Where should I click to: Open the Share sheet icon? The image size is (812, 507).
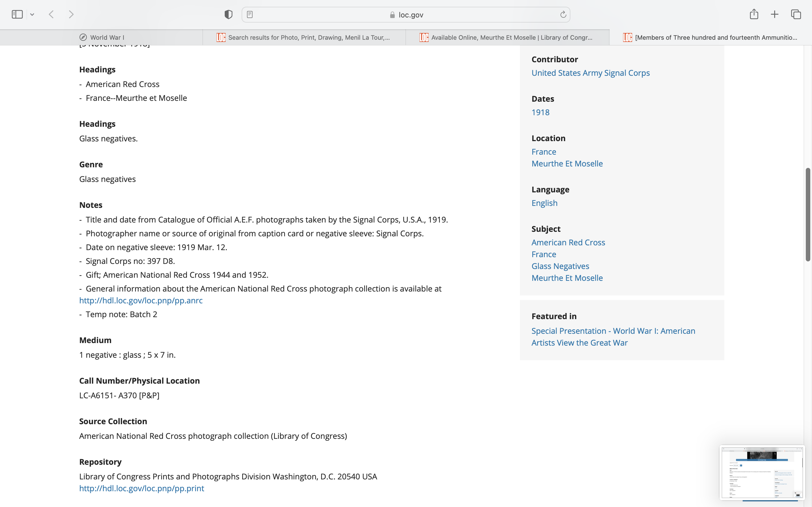click(x=754, y=14)
